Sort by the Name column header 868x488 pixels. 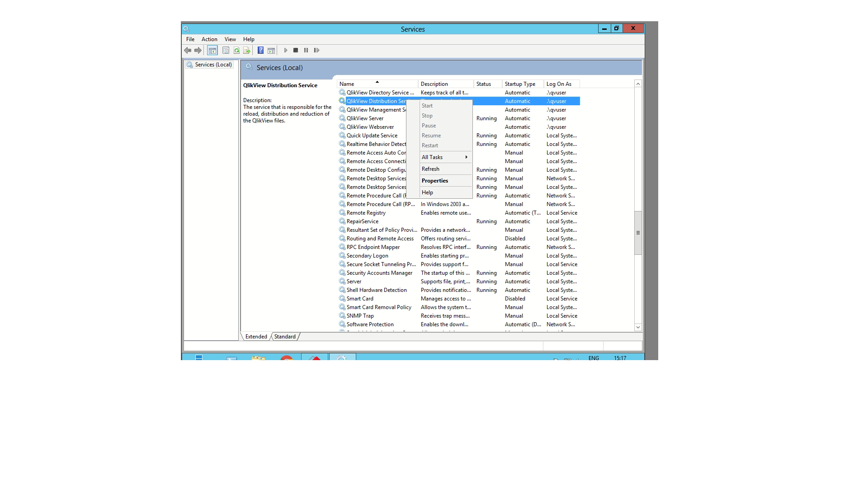click(377, 84)
